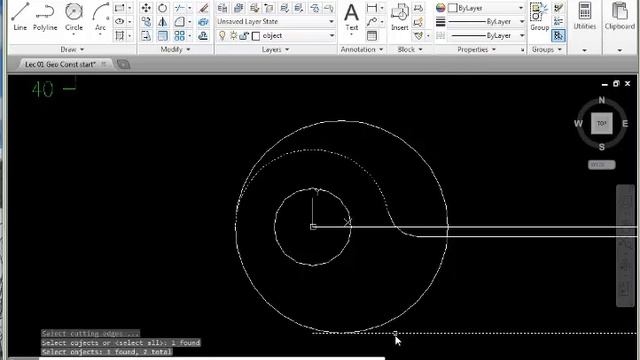Click the Trim tool in Modify panel
Viewport: 640px width, 360px height.
179,8
